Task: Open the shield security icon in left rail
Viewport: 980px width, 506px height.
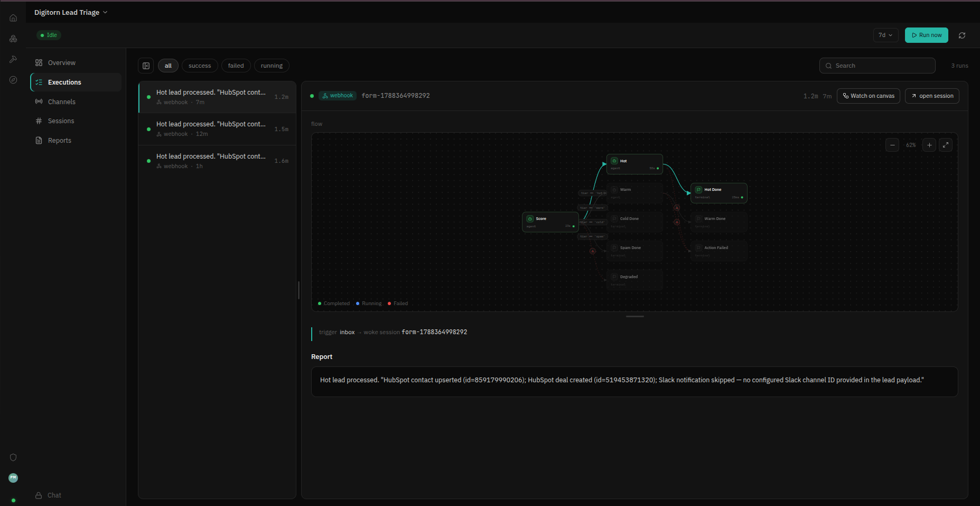Action: (x=13, y=457)
